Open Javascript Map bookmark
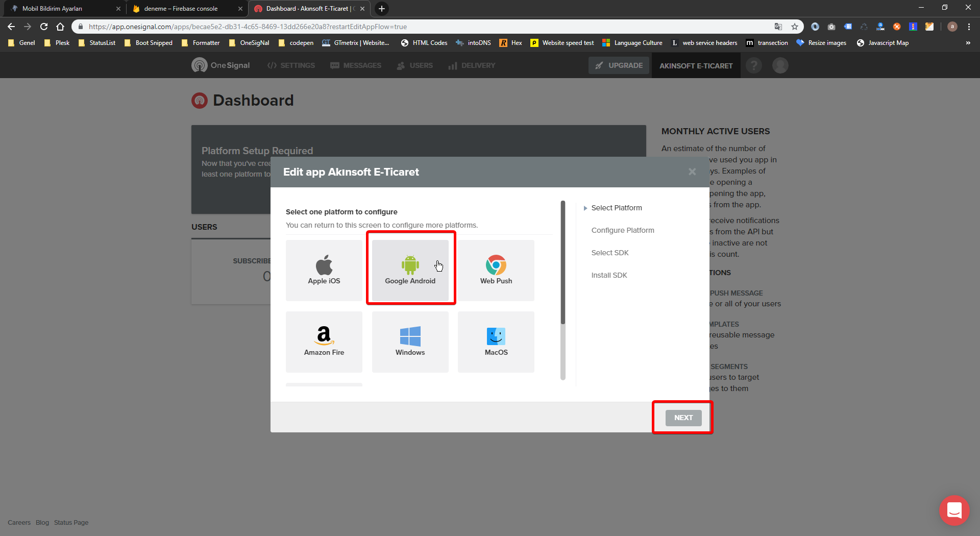The width and height of the screenshot is (980, 536). click(883, 43)
